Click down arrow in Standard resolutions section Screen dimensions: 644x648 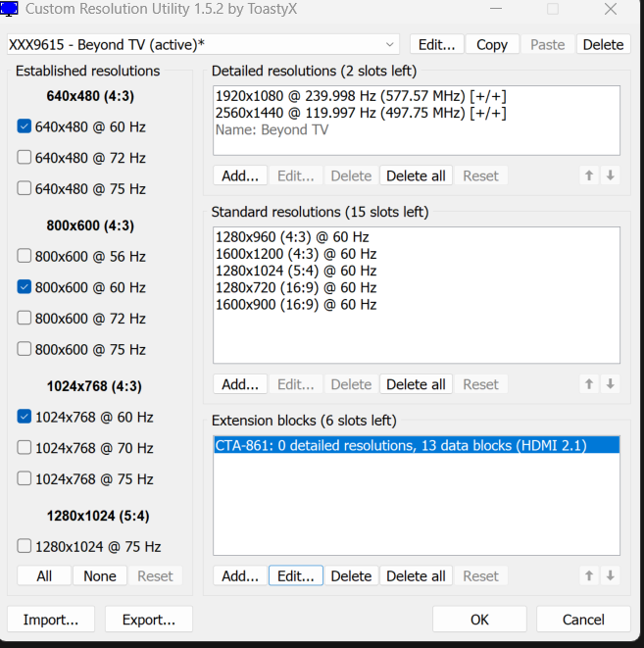pos(610,384)
